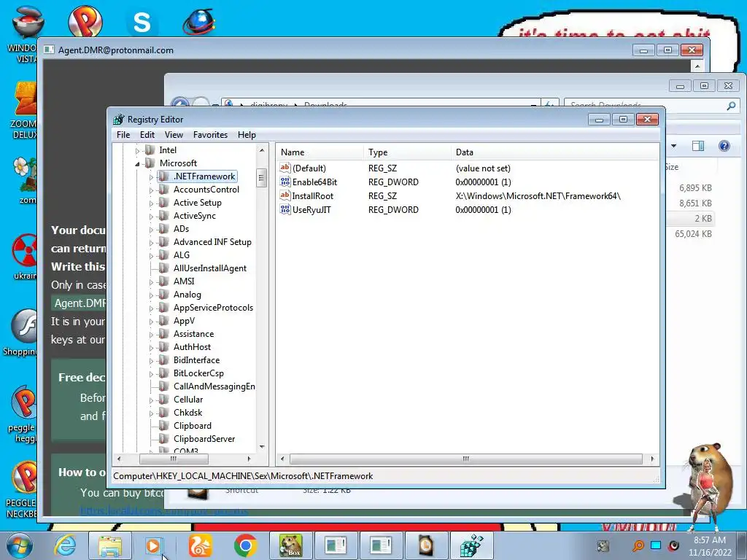The width and height of the screenshot is (747, 560).
Task: Click the Enable64Bit DWORD value icon
Action: click(x=285, y=182)
